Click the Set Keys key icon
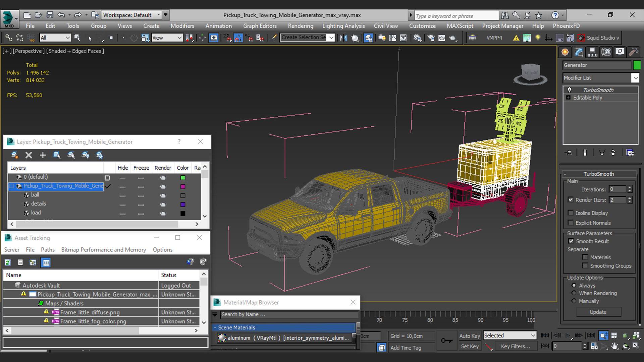The image size is (644, 362). 446,341
